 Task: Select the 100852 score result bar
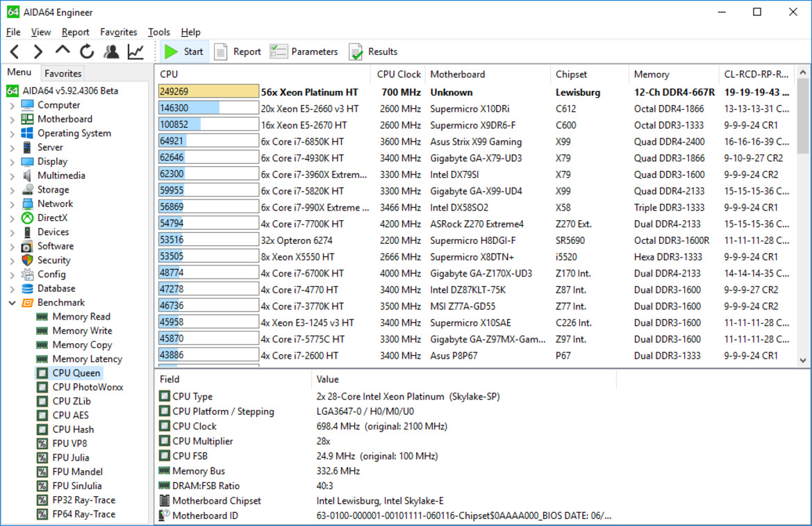coord(208,124)
